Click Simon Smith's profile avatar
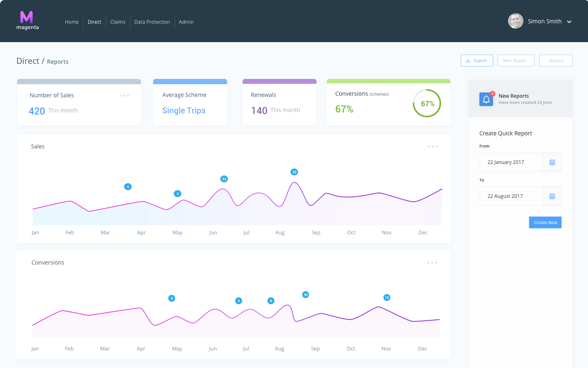 (515, 21)
